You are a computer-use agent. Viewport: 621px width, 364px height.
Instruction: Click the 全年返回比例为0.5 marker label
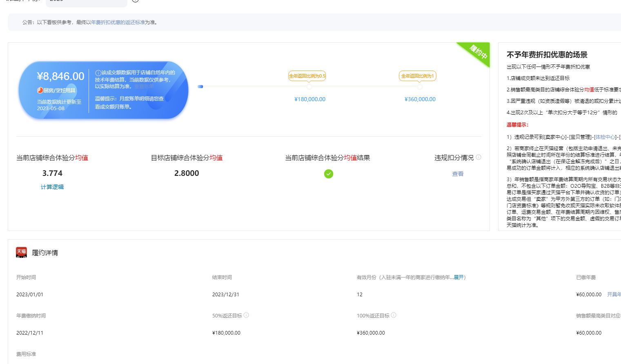click(x=307, y=76)
